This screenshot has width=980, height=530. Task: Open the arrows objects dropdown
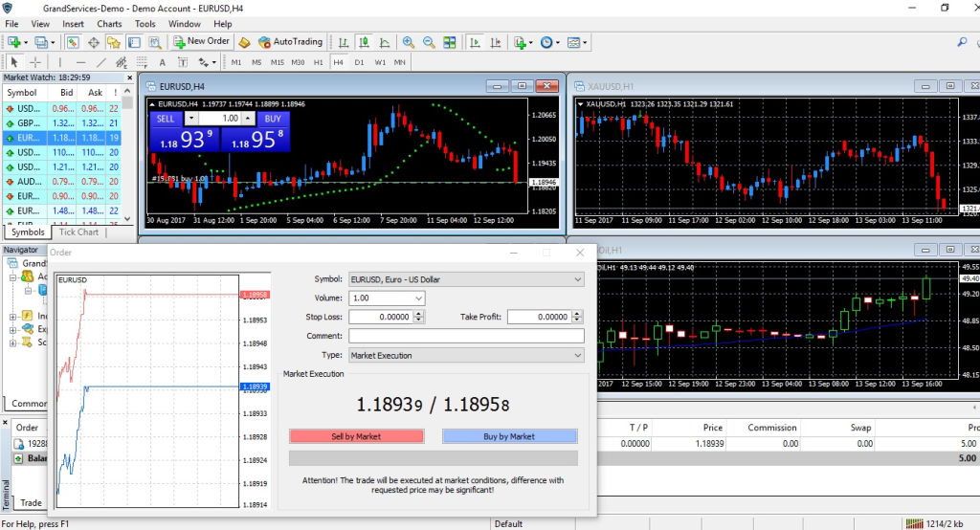click(213, 62)
